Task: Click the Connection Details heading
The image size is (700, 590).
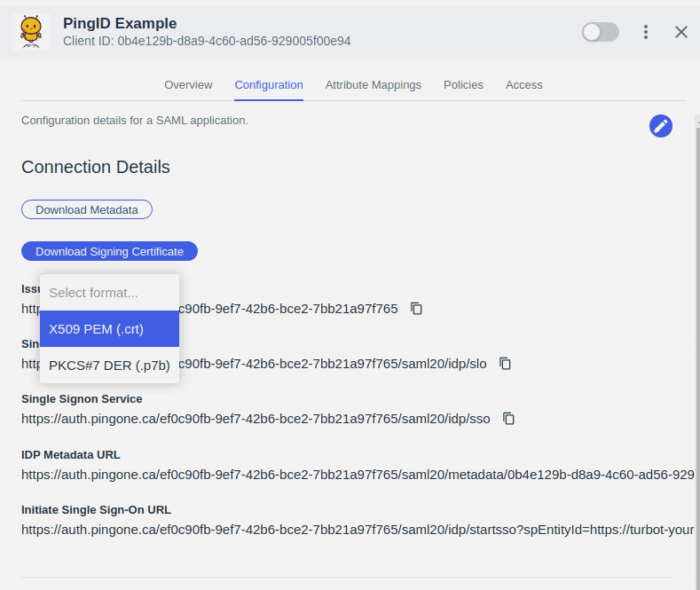Action: tap(96, 167)
